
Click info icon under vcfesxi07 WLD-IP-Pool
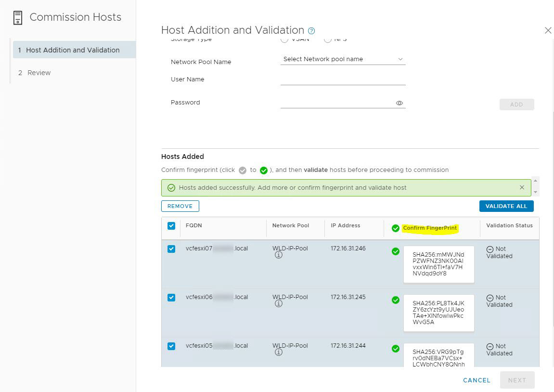278,255
